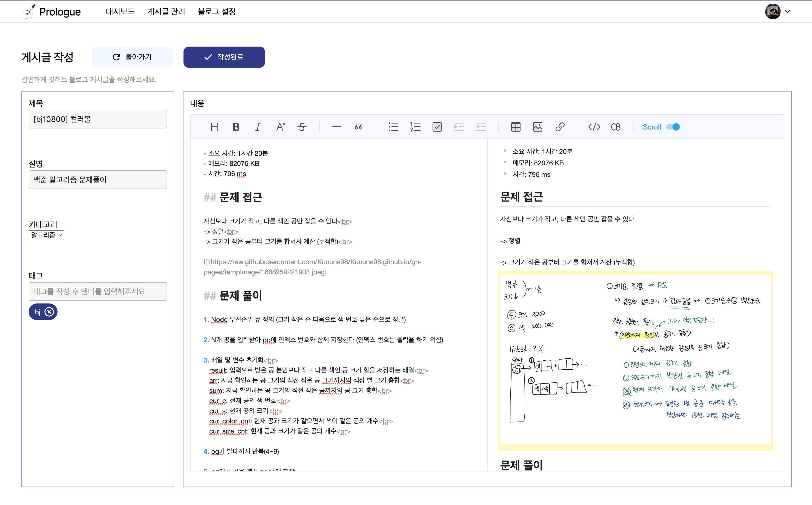
Task: Insert a task checkbox list
Action: 437,127
